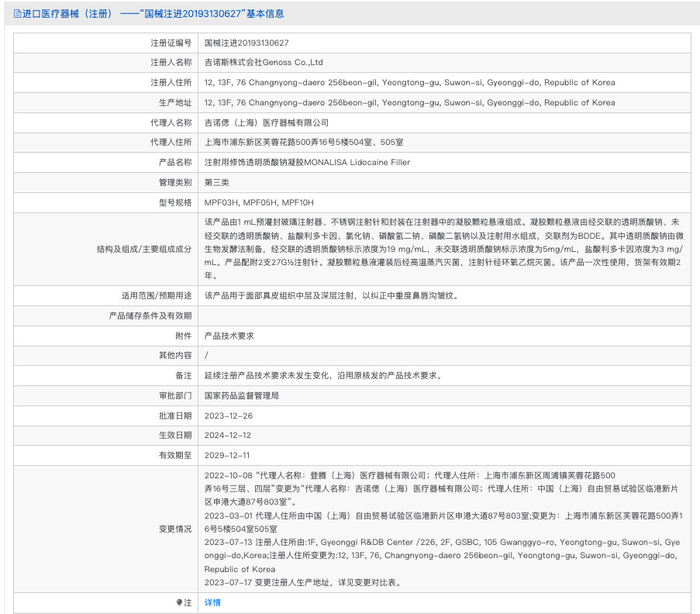Select the model specification MPF03H, MPF05H, MPF10H
The height and width of the screenshot is (614, 700).
[x=259, y=202]
